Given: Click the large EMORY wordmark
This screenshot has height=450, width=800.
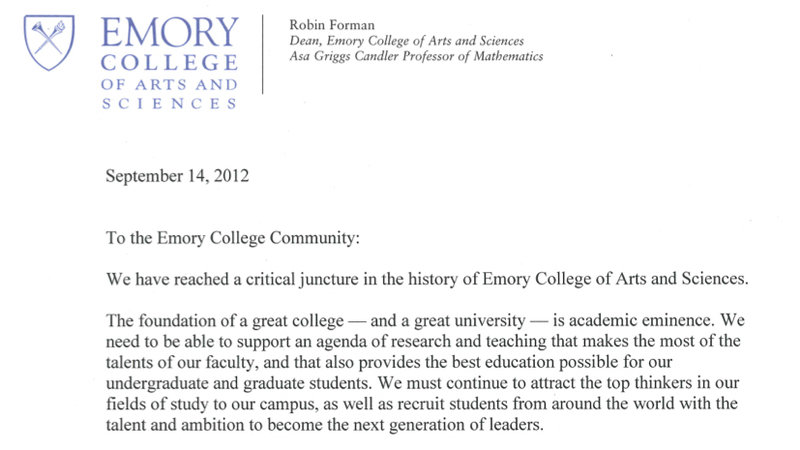Looking at the screenshot, I should [170, 32].
